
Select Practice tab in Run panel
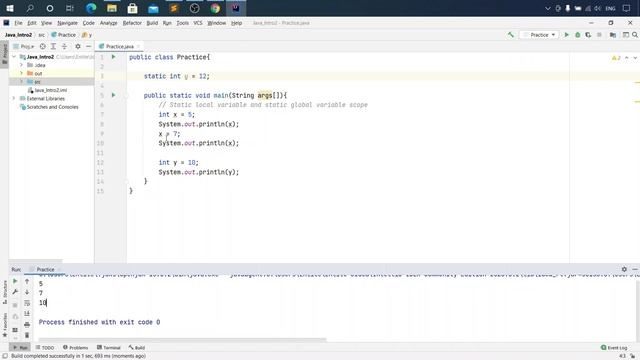coord(45,269)
